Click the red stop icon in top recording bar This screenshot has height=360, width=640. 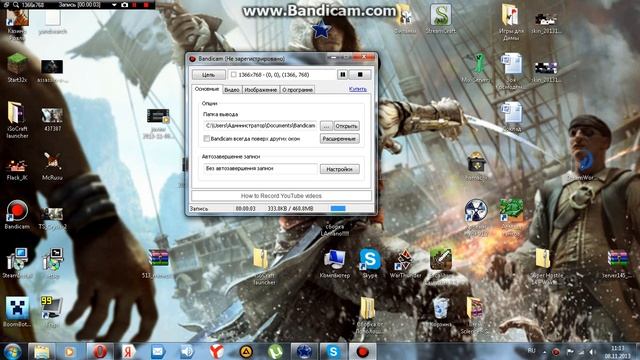tap(146, 5)
